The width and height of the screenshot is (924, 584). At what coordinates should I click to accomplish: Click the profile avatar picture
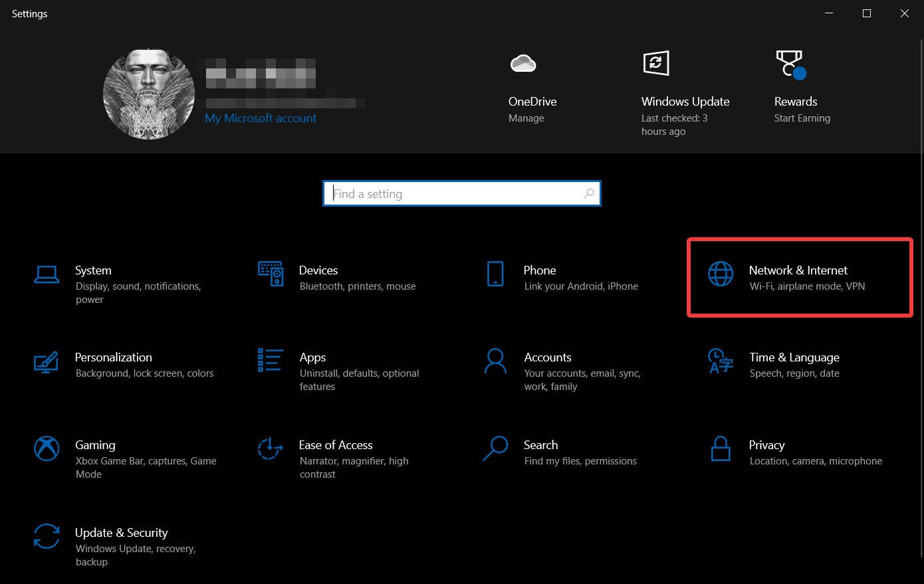(149, 94)
